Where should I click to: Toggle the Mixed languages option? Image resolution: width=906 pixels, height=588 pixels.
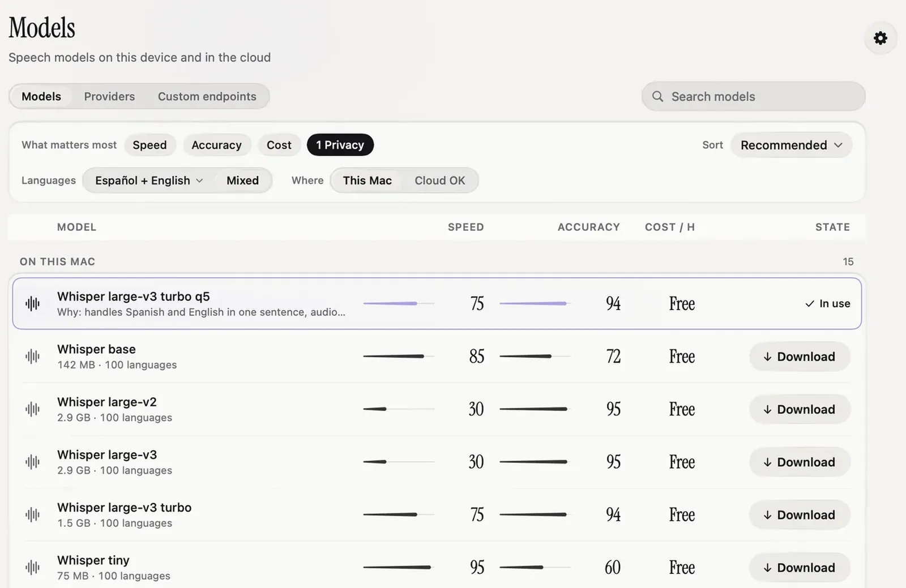[243, 181]
